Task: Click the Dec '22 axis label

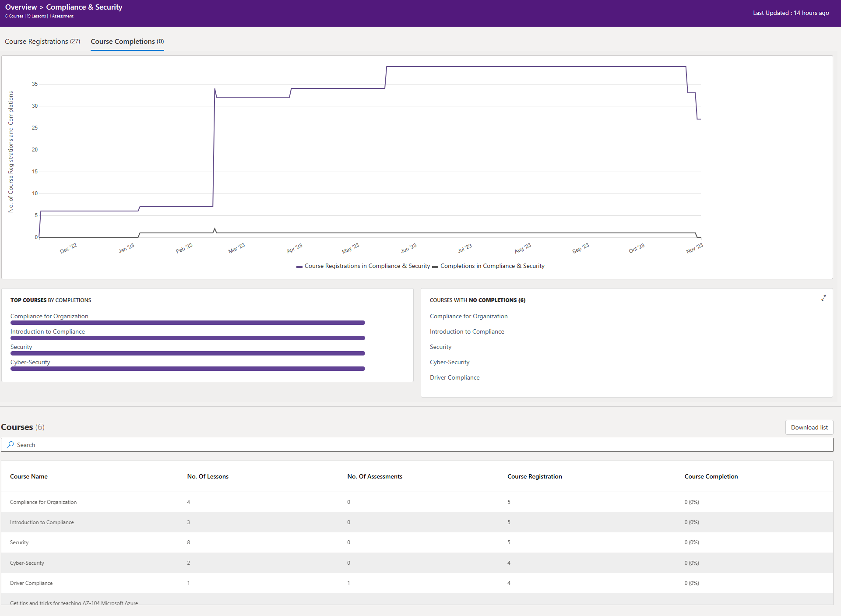Action: (68, 248)
